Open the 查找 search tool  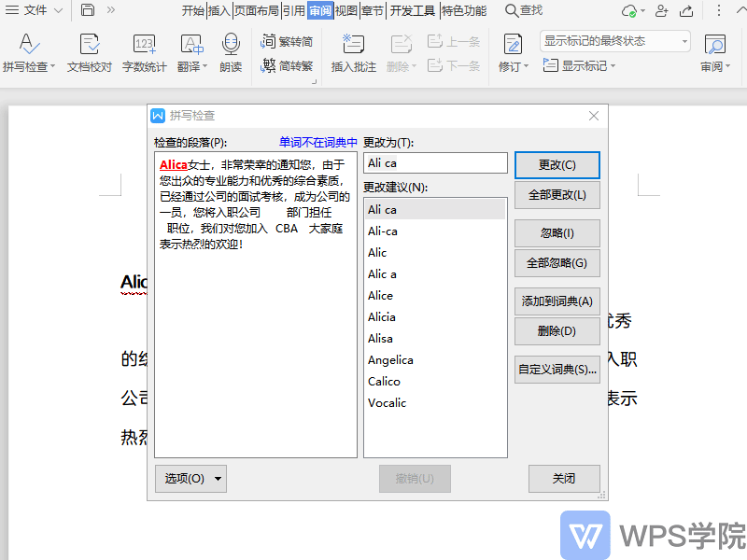[x=524, y=10]
